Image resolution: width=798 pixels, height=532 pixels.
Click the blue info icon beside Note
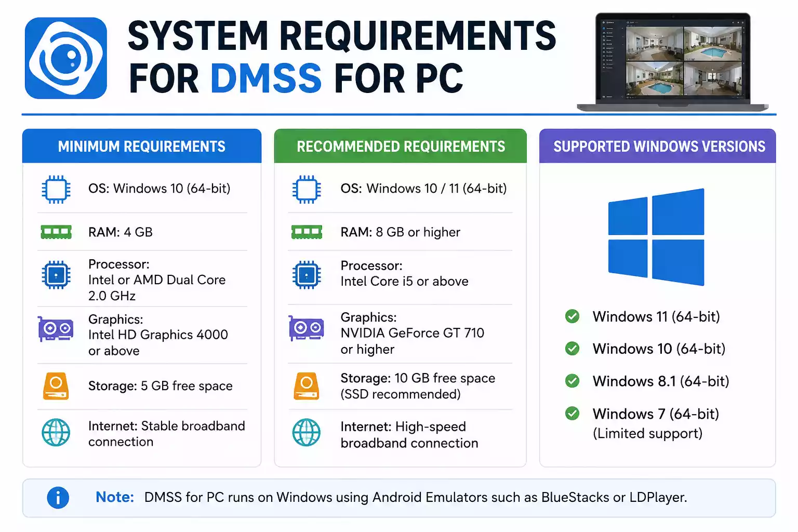[x=58, y=498]
